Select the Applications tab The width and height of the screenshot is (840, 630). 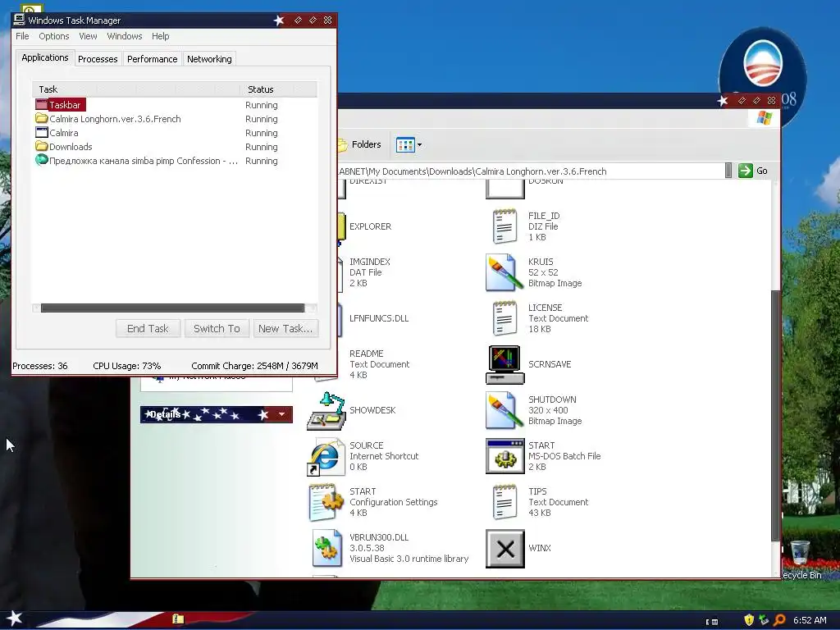[45, 58]
